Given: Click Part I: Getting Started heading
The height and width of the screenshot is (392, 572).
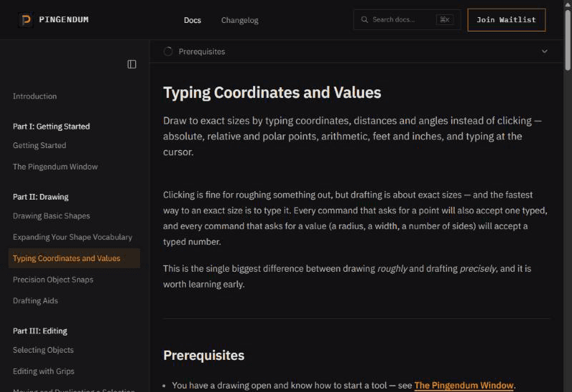Looking at the screenshot, I should click(51, 127).
